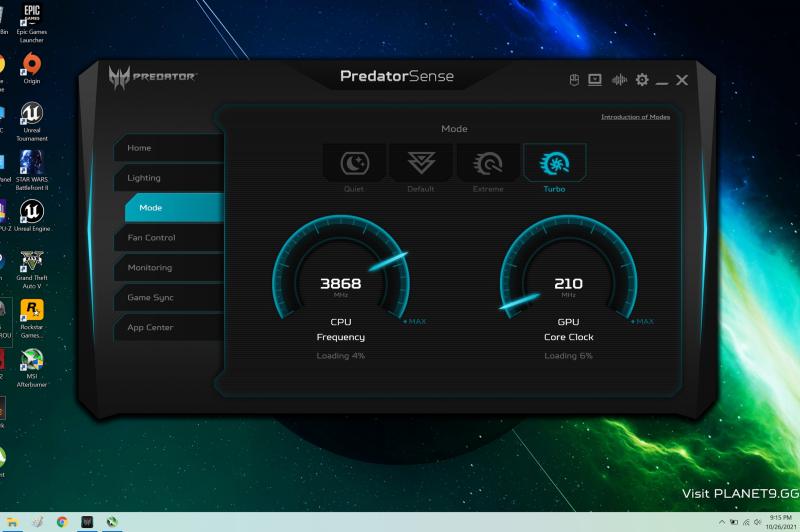The image size is (800, 532).
Task: Open App Center section
Action: (169, 327)
